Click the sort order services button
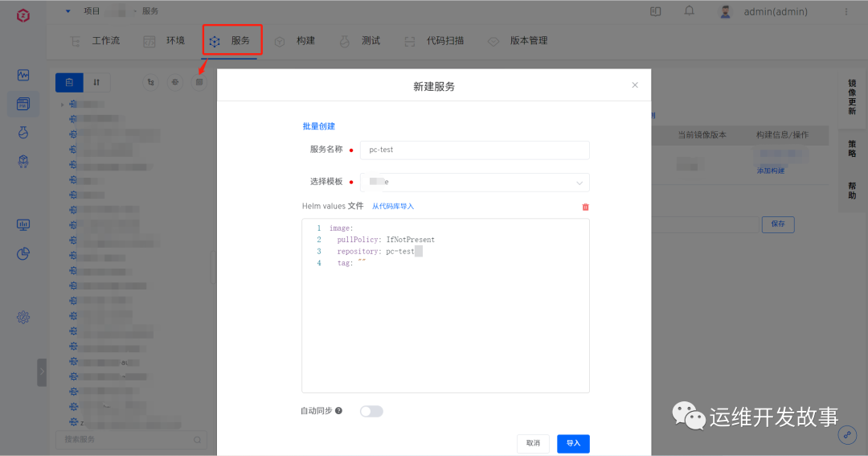Screen dimensions: 868x456 click(x=96, y=83)
